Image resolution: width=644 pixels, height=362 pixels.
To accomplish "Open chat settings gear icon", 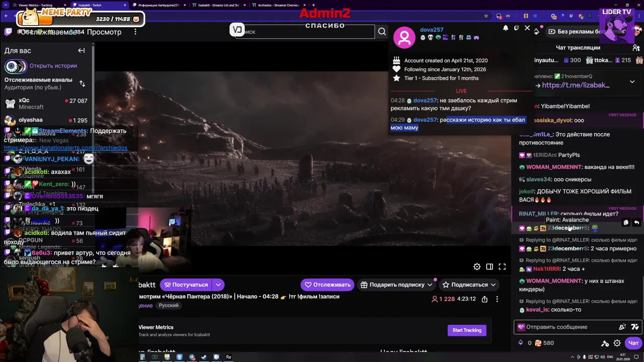I will [x=617, y=343].
